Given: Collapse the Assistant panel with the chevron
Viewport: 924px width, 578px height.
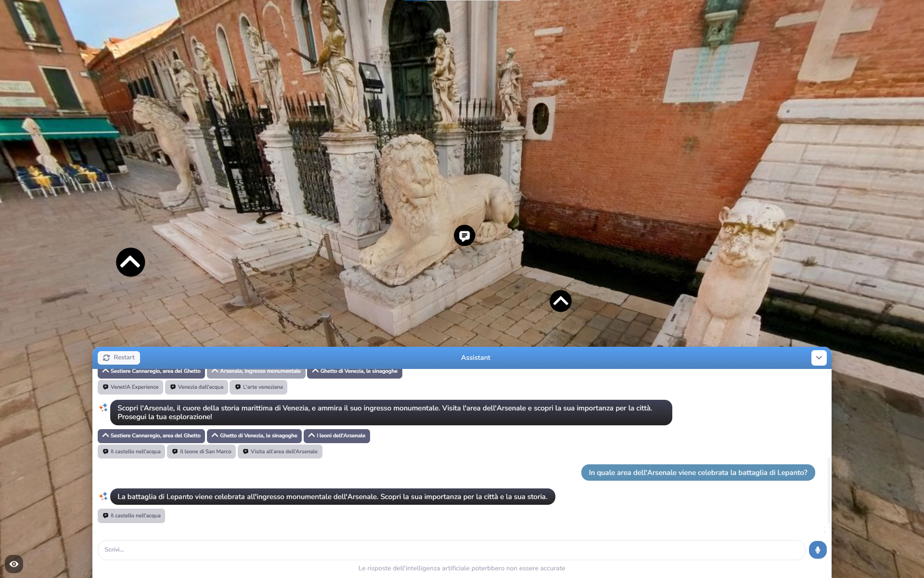Looking at the screenshot, I should (819, 358).
